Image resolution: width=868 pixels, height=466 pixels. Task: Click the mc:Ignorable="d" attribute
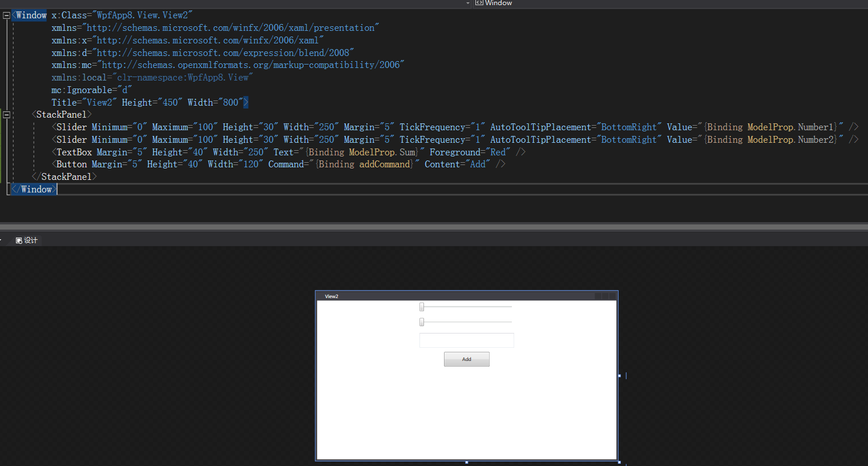92,90
